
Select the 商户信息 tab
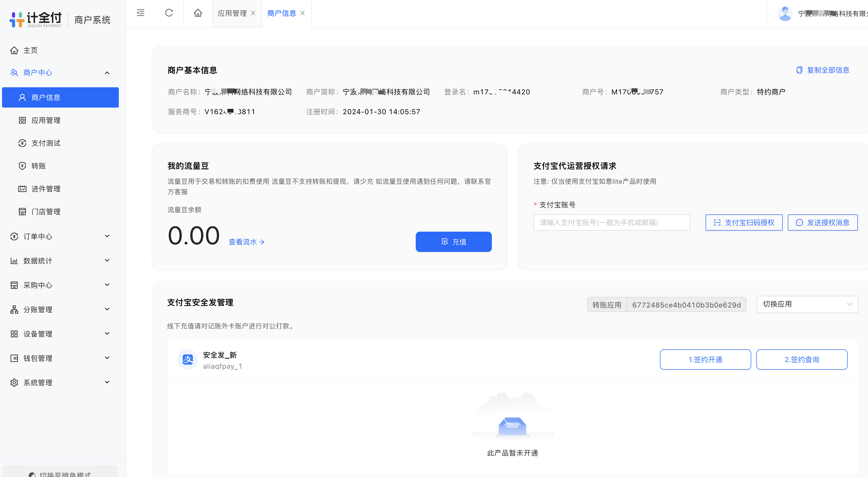tap(282, 13)
